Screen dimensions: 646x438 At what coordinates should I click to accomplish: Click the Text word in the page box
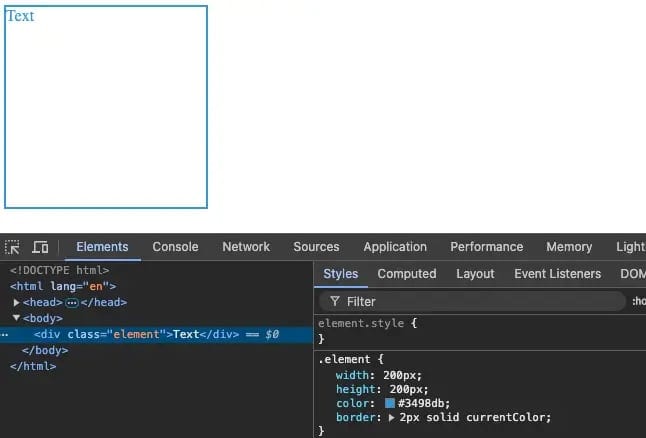coord(20,16)
